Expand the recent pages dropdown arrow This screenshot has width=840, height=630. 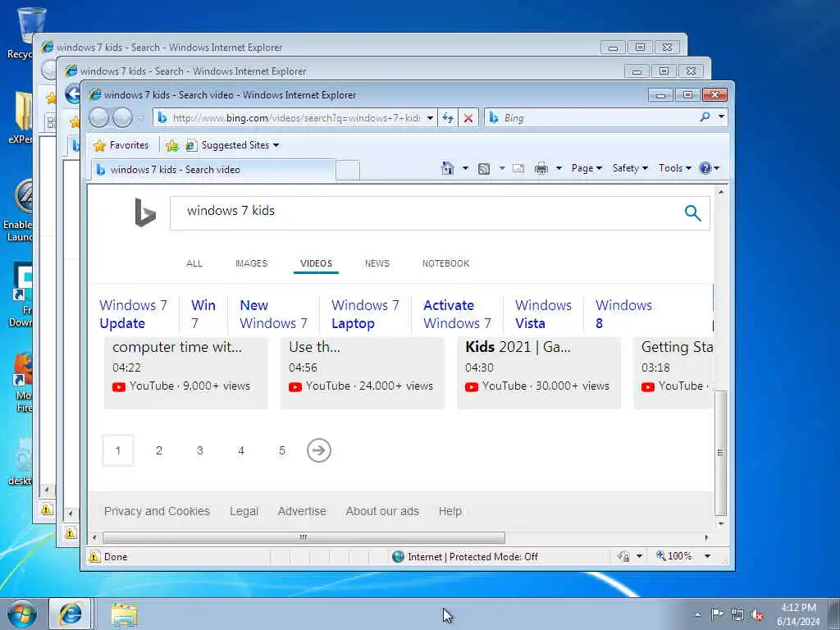140,118
